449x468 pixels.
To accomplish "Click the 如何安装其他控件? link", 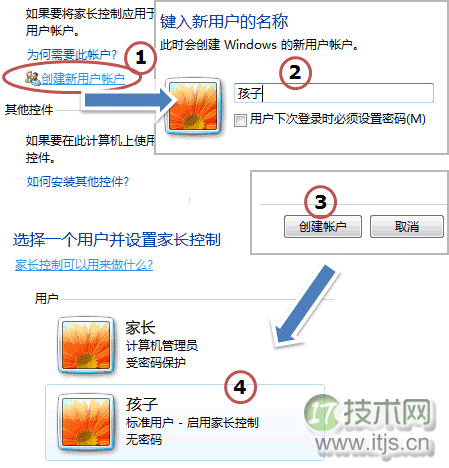I will 78,182.
